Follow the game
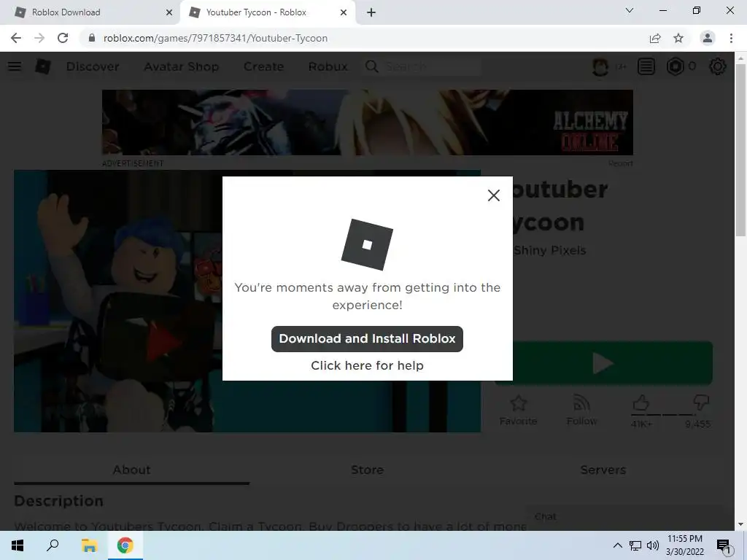Screen dimensions: 747x560 point(581,410)
